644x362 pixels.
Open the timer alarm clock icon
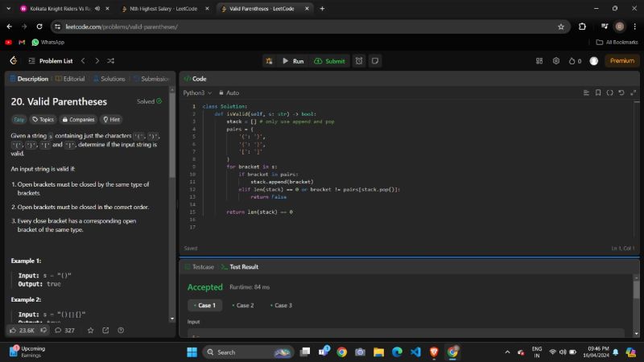pyautogui.click(x=359, y=60)
